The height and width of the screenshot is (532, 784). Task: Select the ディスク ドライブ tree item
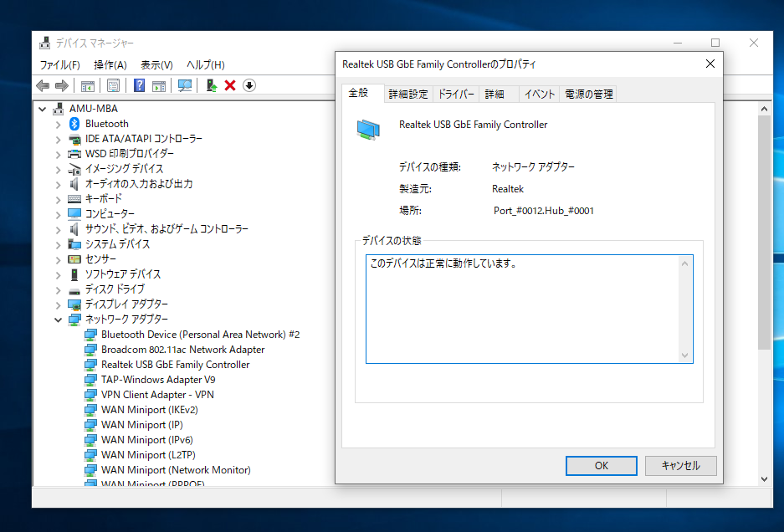point(115,289)
